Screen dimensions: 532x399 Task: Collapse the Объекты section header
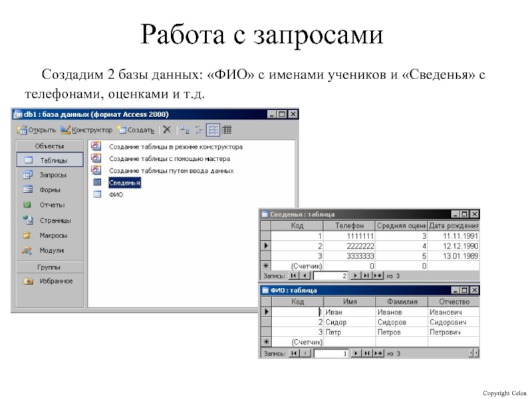pos(50,146)
